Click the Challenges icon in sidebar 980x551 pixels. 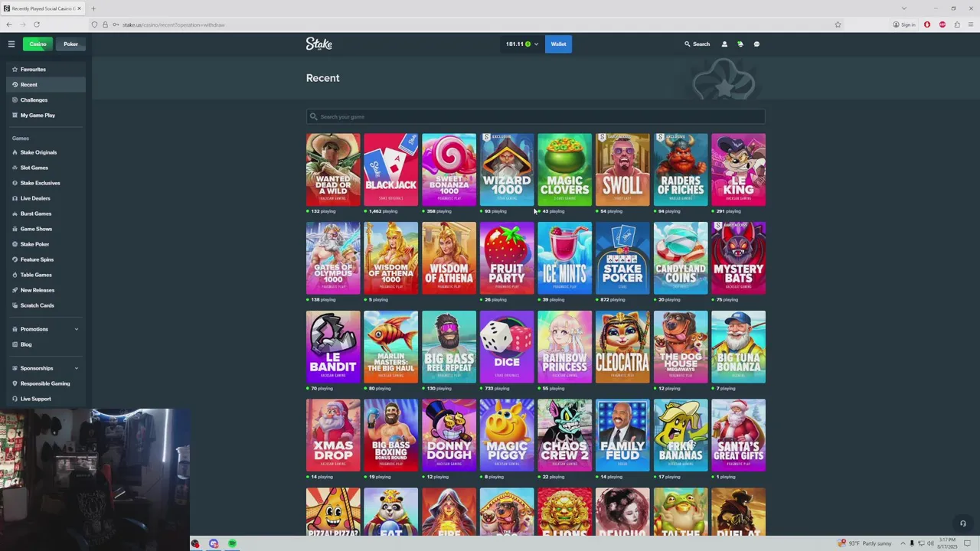tap(15, 100)
